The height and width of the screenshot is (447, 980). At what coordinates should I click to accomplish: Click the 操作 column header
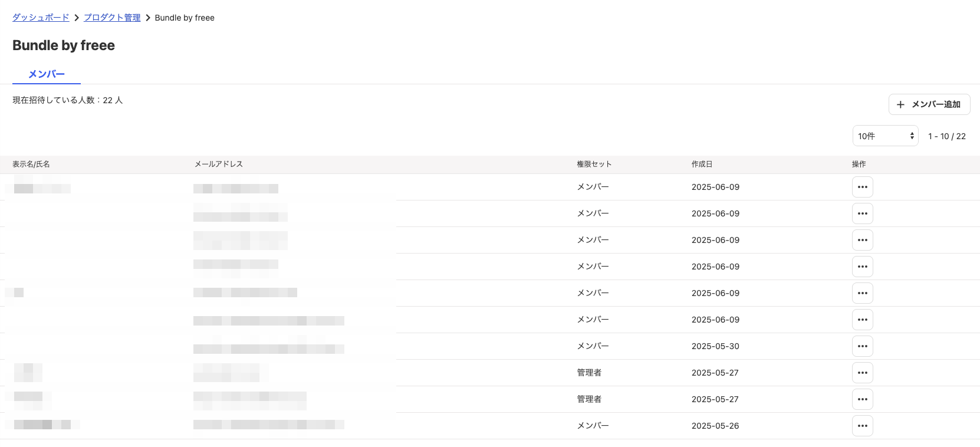[x=859, y=165]
